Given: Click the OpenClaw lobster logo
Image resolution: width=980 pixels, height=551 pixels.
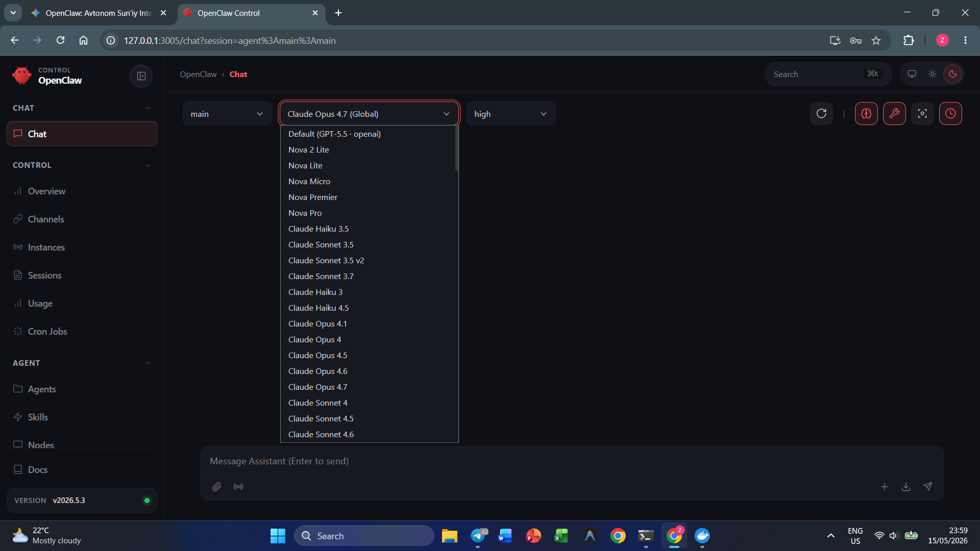Looking at the screenshot, I should point(21,76).
